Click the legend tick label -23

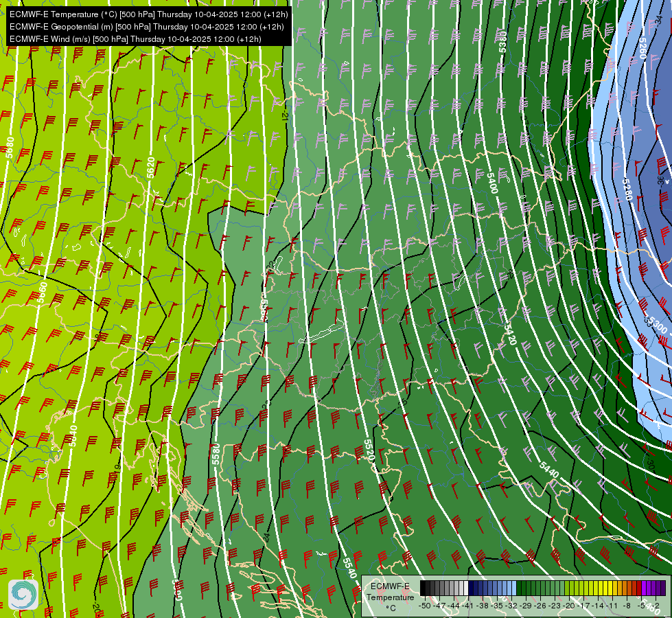(x=555, y=606)
